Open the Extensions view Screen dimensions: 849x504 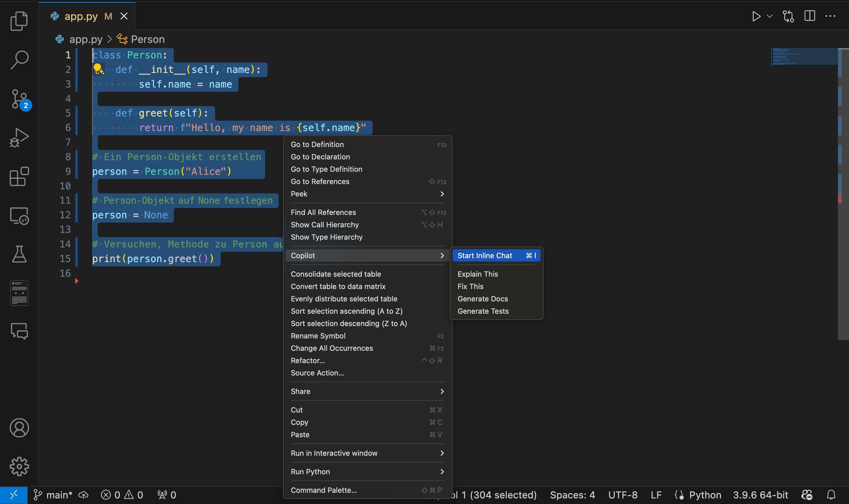click(19, 177)
